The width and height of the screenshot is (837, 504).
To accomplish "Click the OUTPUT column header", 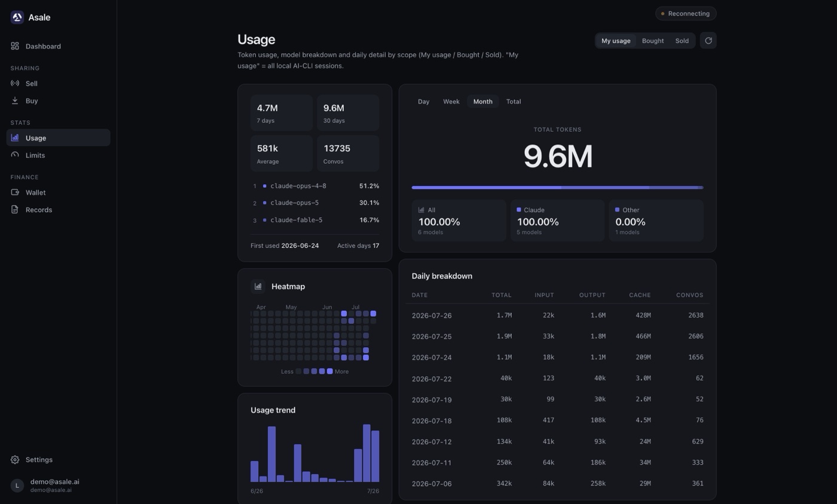I will 592,295.
